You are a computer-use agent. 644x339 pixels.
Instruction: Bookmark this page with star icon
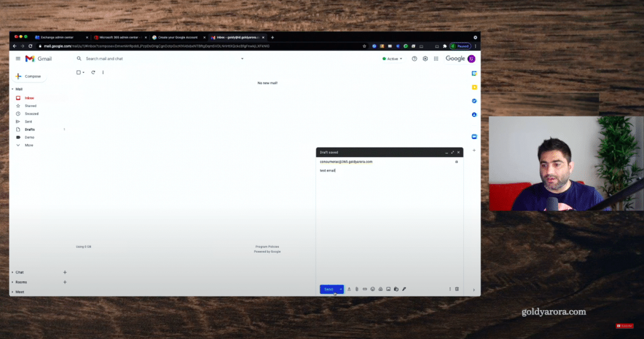[365, 46]
